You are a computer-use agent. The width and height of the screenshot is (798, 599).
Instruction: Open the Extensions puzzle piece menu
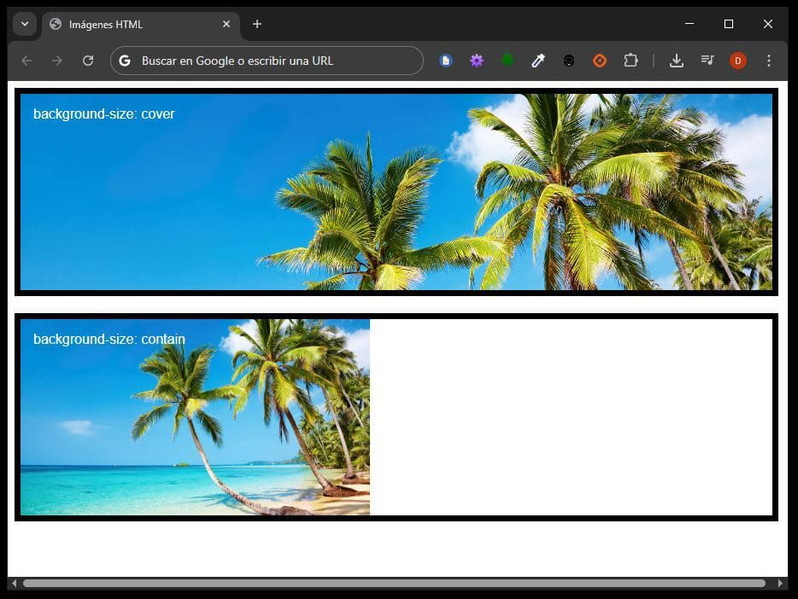pyautogui.click(x=631, y=61)
